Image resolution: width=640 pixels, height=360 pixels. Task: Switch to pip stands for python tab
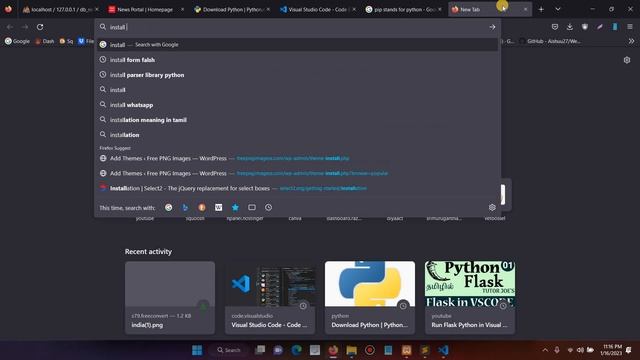click(x=402, y=9)
